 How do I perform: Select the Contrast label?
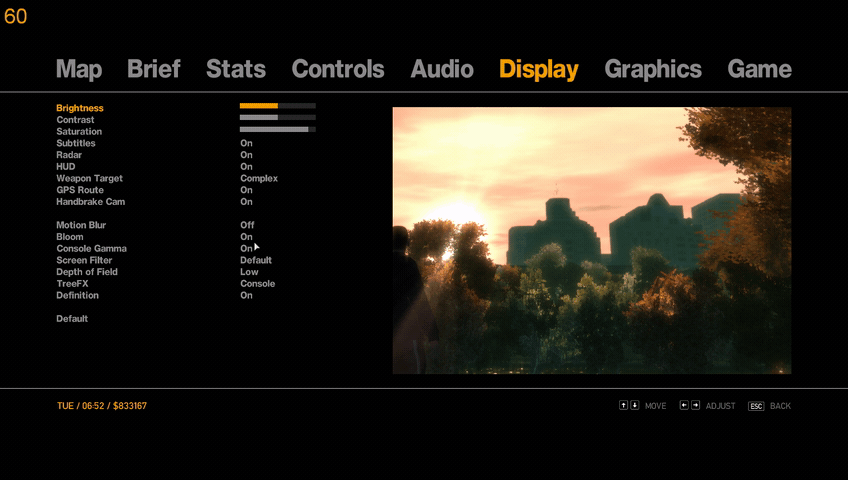click(x=75, y=120)
